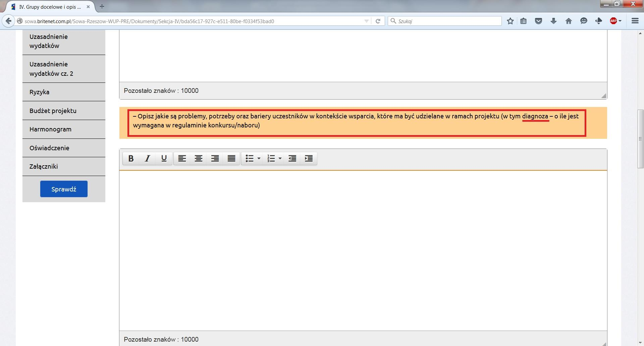Justify text in the editor

(x=231, y=158)
